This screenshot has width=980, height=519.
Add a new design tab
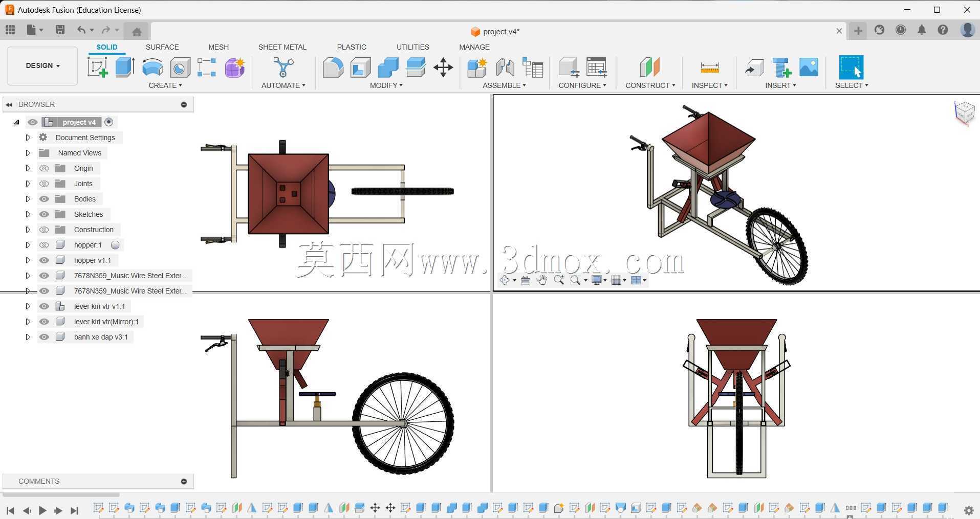(858, 31)
